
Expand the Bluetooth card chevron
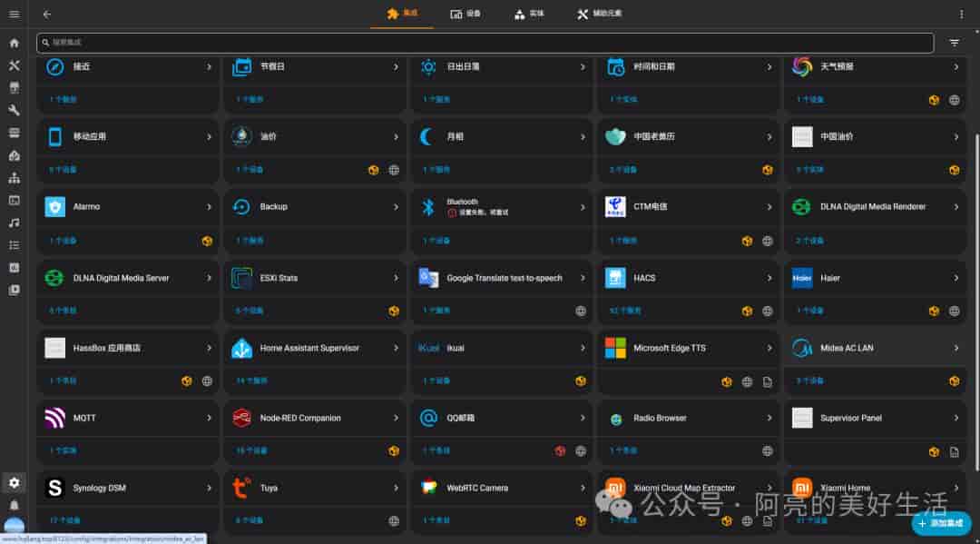[583, 206]
